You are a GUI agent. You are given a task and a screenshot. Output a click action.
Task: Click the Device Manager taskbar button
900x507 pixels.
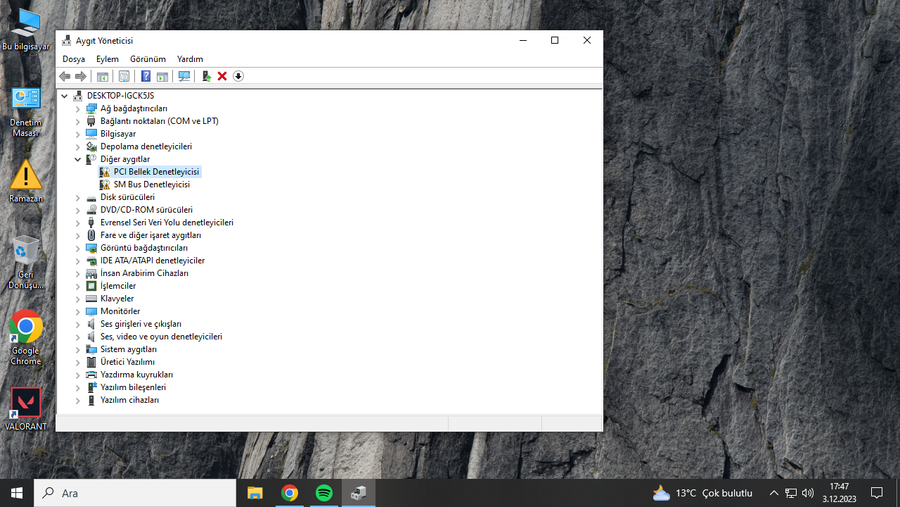click(359, 493)
